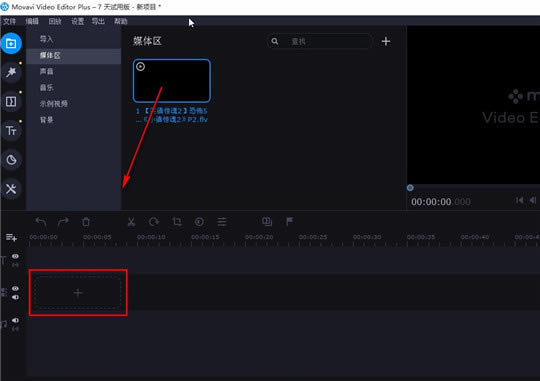Open the 回放 menu
This screenshot has width=540, height=381.
[55, 21]
